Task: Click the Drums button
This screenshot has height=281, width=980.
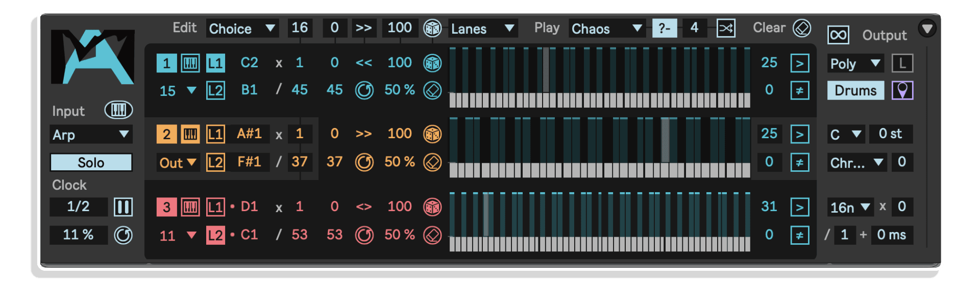Action: click(x=855, y=91)
